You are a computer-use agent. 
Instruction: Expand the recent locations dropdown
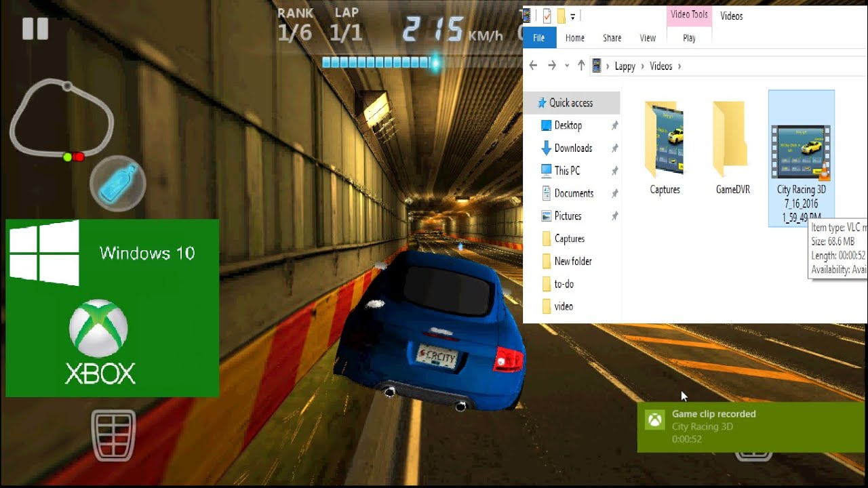click(x=567, y=66)
